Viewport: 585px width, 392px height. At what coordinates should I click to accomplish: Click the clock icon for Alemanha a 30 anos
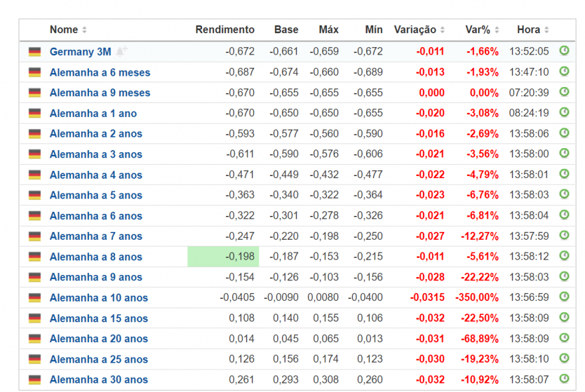tap(564, 379)
